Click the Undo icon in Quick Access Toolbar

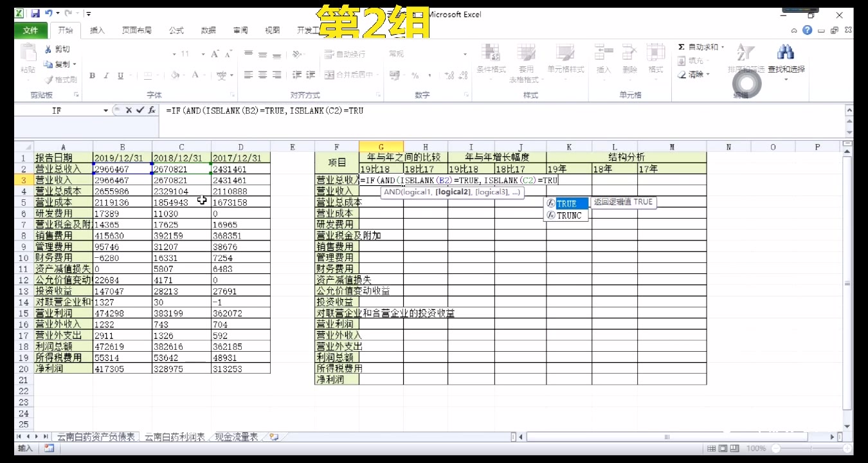click(49, 14)
